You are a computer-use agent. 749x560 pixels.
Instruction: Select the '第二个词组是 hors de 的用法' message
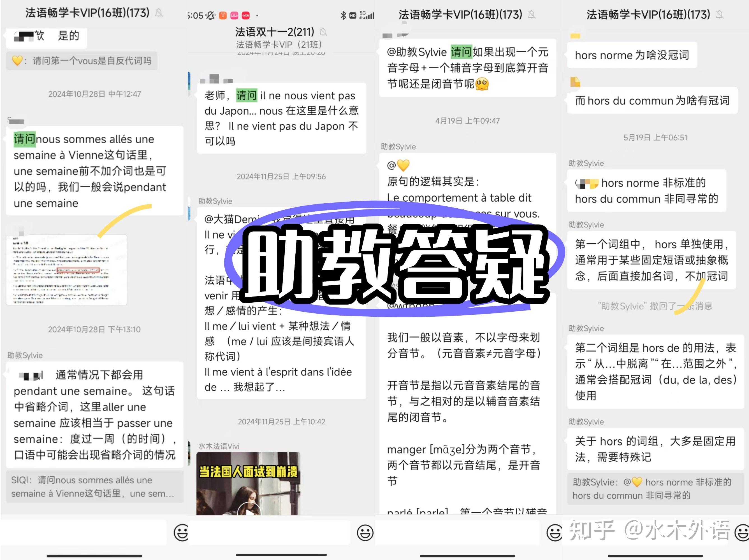(x=655, y=372)
